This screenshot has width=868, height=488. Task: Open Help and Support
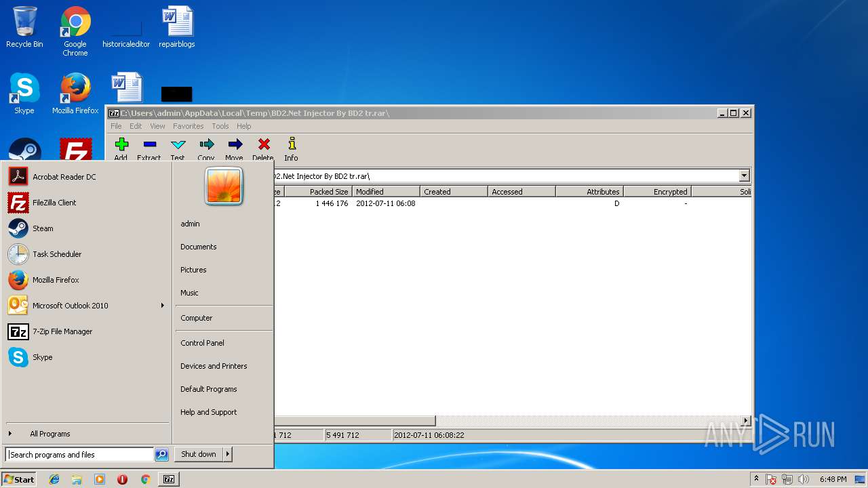pos(209,412)
